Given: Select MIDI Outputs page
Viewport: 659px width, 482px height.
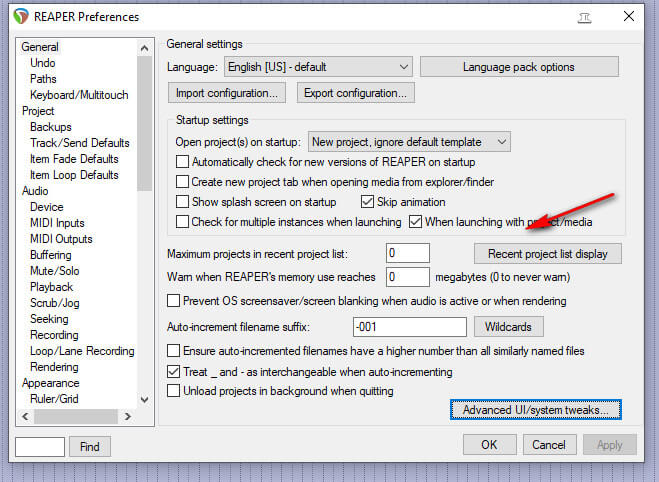Looking at the screenshot, I should [61, 239].
